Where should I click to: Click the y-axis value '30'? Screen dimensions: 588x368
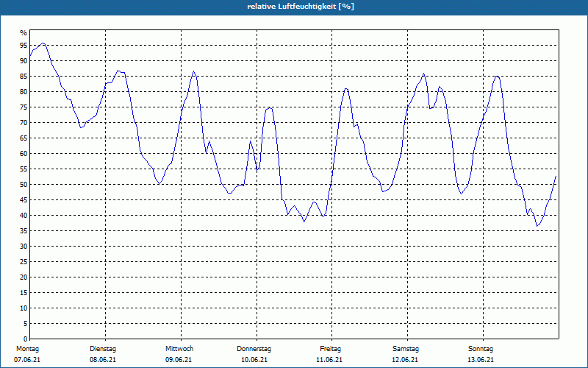24,247
